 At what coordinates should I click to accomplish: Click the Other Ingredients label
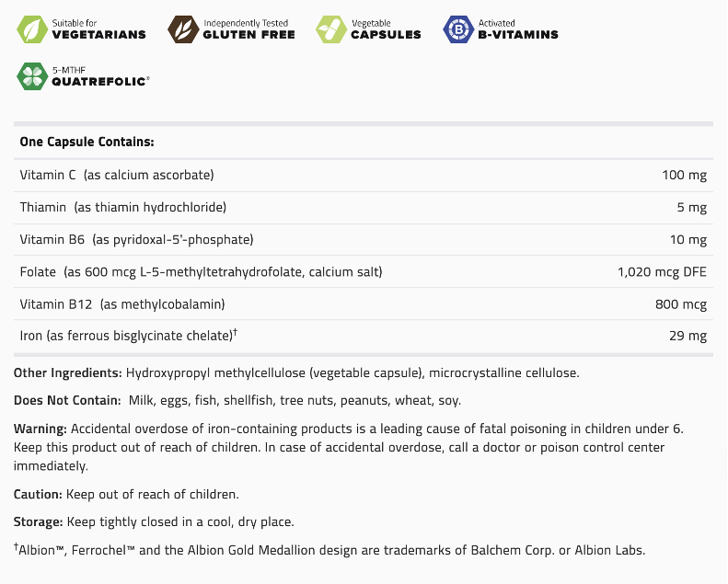pyautogui.click(x=68, y=372)
